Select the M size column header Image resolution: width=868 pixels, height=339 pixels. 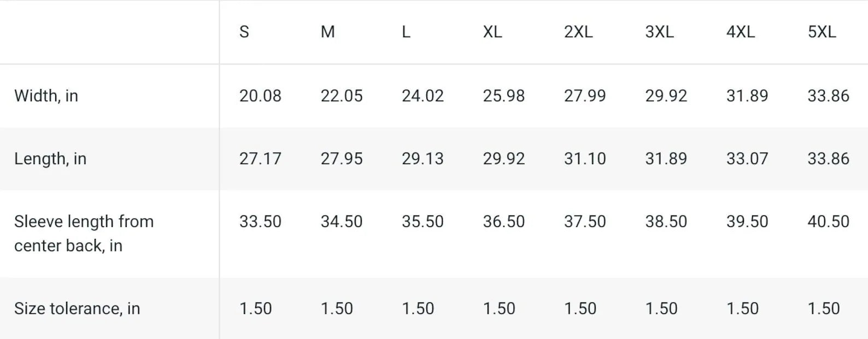(x=327, y=32)
